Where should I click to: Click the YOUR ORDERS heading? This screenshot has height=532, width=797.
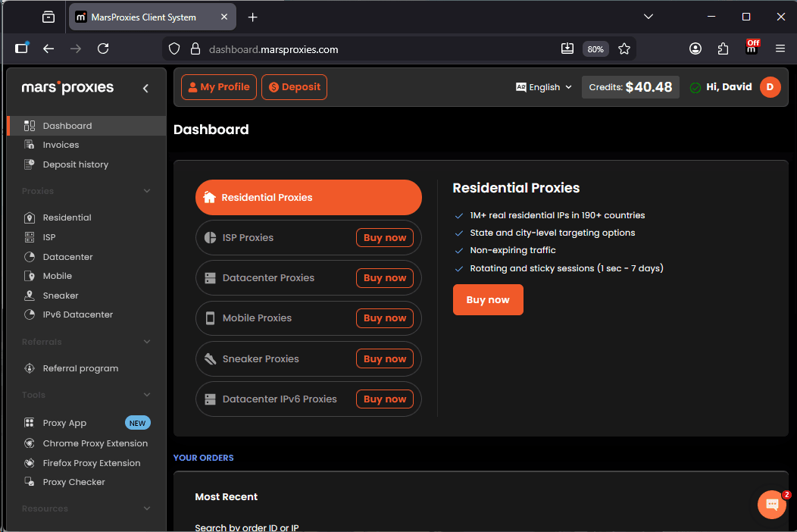tap(203, 458)
